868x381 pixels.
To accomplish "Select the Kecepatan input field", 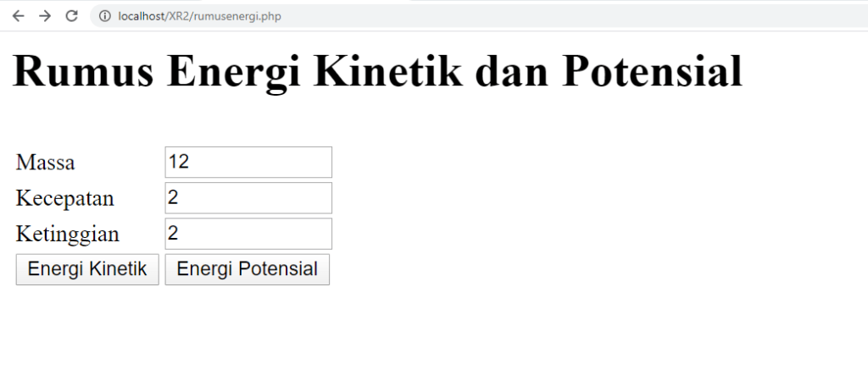I will pos(248,198).
